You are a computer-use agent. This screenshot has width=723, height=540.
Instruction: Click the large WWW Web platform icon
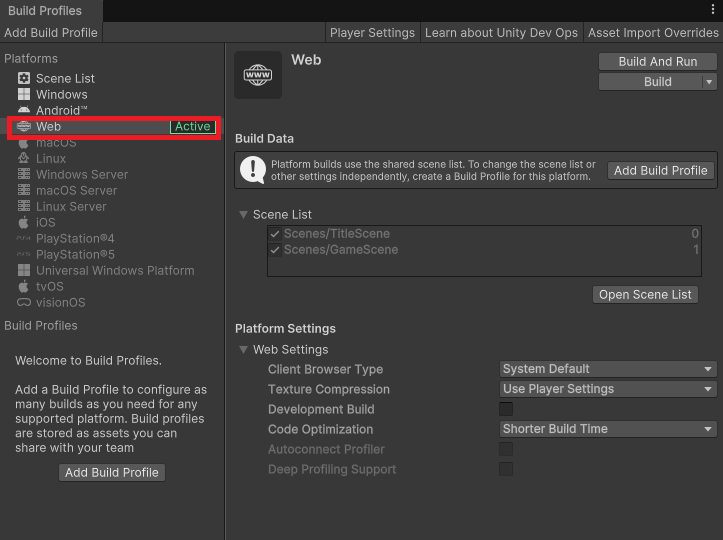coord(258,75)
